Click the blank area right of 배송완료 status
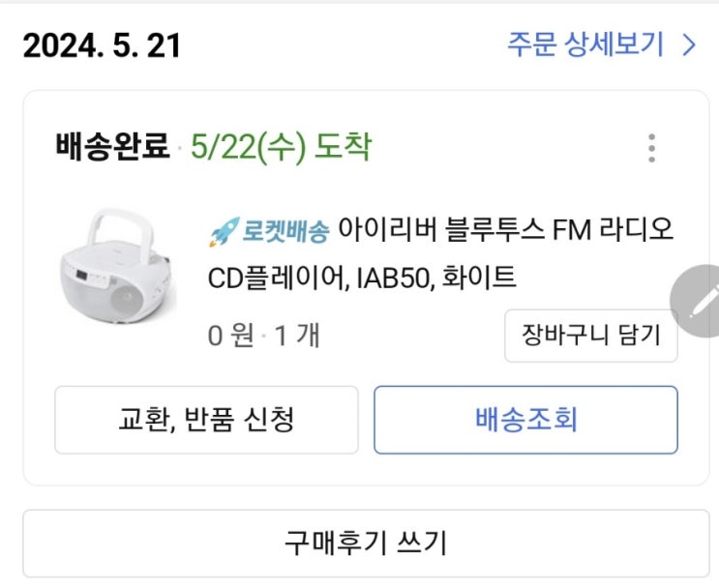The image size is (719, 588). point(503,148)
